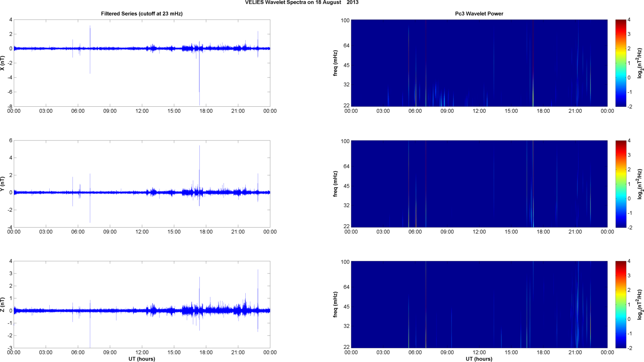Click the colorbar beside the X wavelet plot
This screenshot has width=644, height=362.
[621, 63]
